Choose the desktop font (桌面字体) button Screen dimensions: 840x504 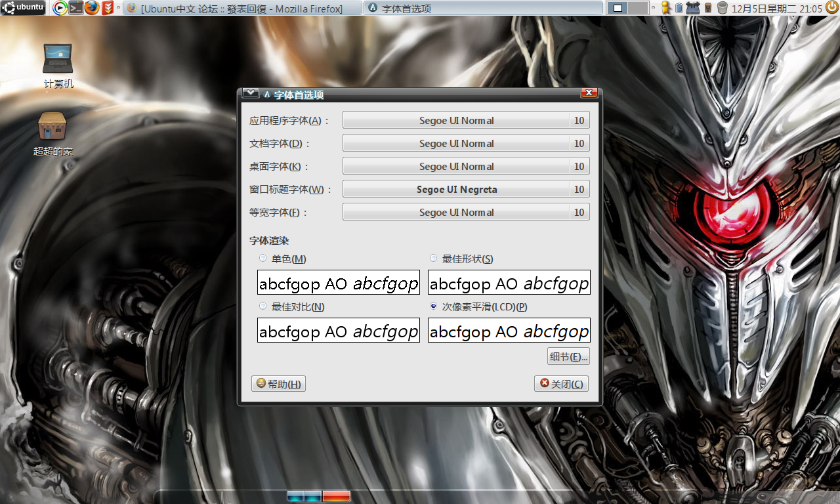[466, 166]
